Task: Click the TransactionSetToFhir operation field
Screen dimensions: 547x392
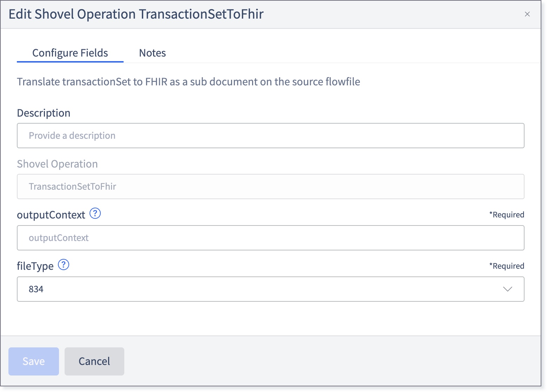Action: (270, 187)
